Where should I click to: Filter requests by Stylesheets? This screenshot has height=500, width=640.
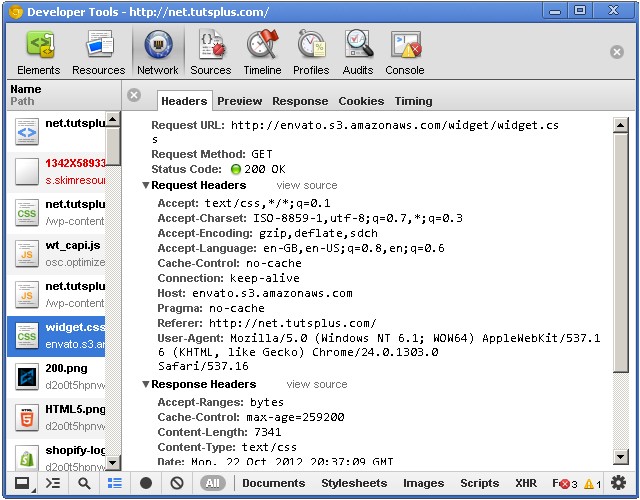pyautogui.click(x=354, y=483)
